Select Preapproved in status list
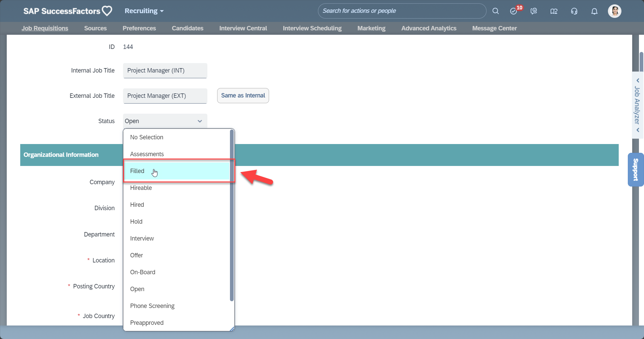This screenshot has width=644, height=339. [177, 323]
